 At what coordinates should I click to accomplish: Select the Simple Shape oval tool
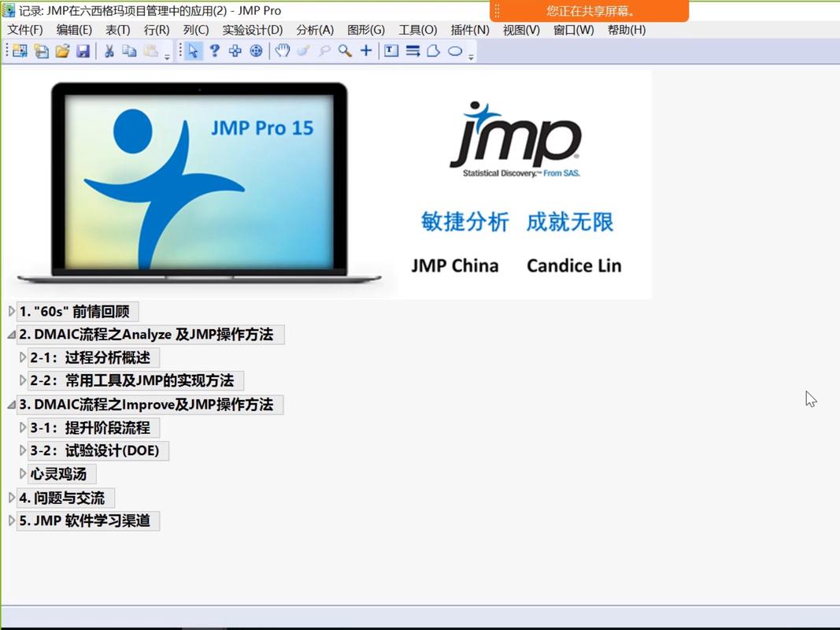coord(455,51)
